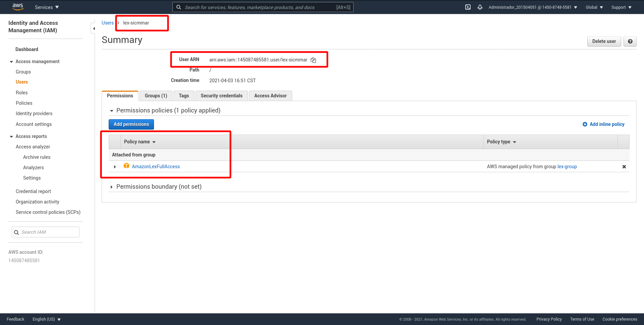
Task: Open the Services dropdown menu
Action: 47,7
